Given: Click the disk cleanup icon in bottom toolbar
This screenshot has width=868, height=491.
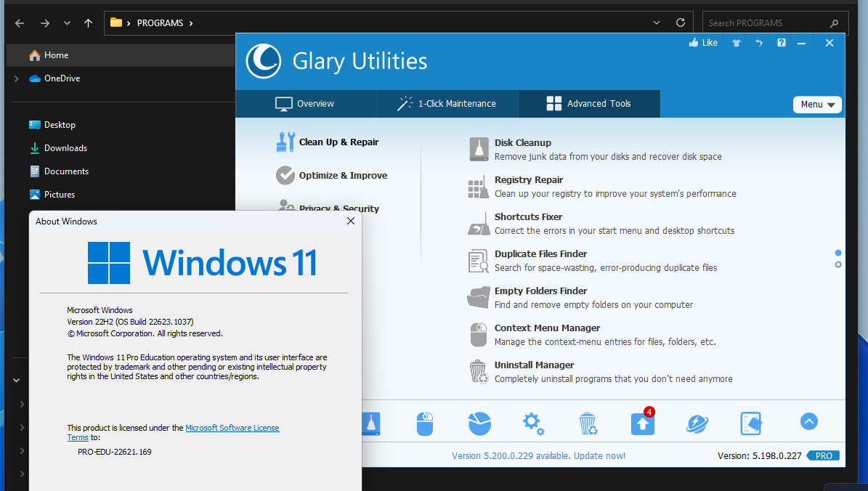Looking at the screenshot, I should click(371, 424).
